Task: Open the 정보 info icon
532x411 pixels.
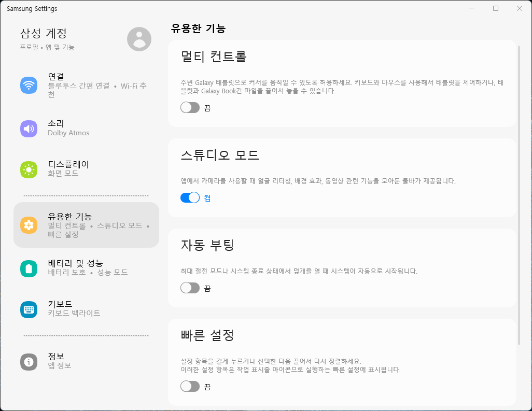Action: coord(29,362)
